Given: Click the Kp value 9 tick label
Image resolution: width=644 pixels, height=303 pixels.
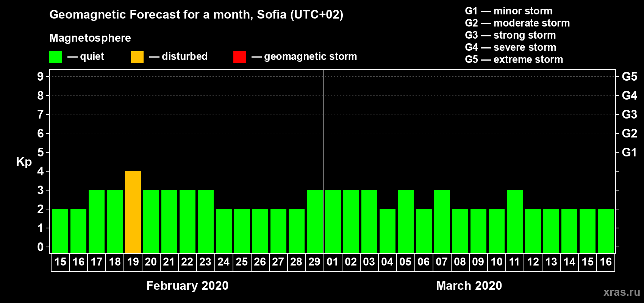Looking at the screenshot, I should tap(41, 77).
